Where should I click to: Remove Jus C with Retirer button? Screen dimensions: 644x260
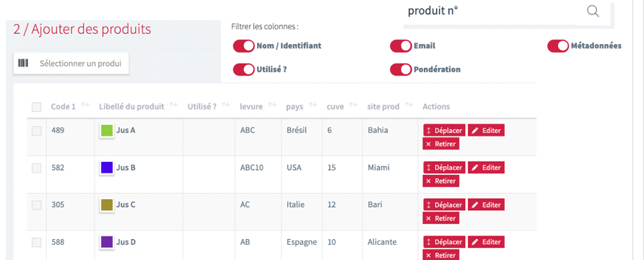441,218
